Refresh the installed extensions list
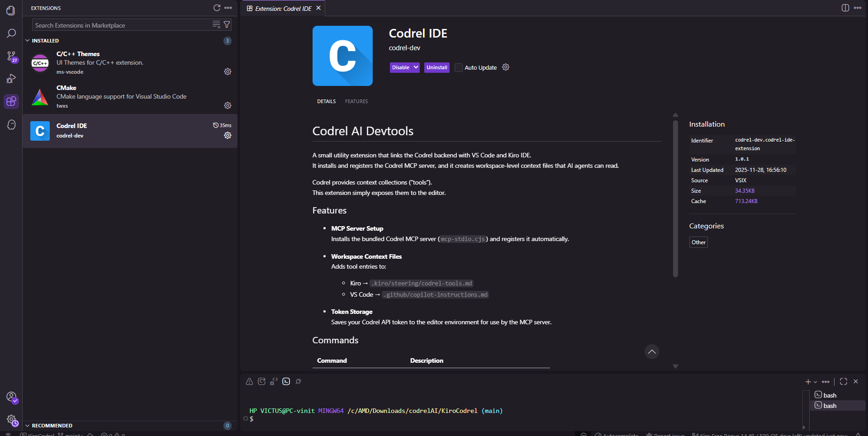 pos(216,8)
